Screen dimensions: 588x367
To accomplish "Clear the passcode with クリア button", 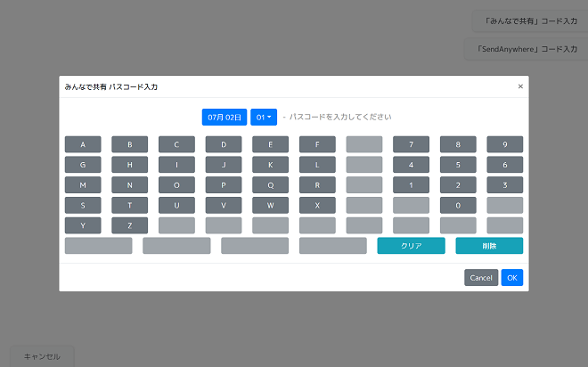I will click(411, 246).
